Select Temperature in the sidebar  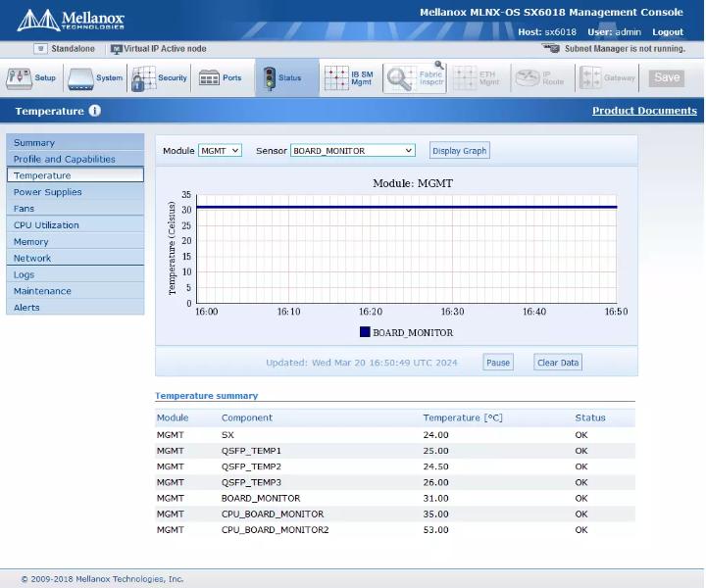tap(76, 175)
